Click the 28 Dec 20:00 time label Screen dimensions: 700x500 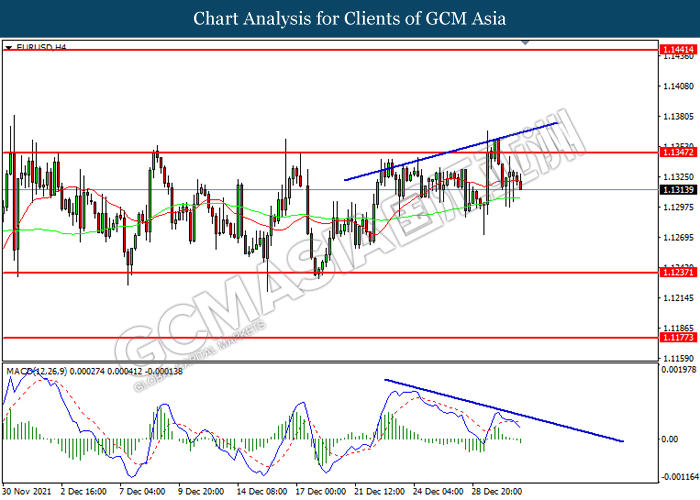click(497, 492)
